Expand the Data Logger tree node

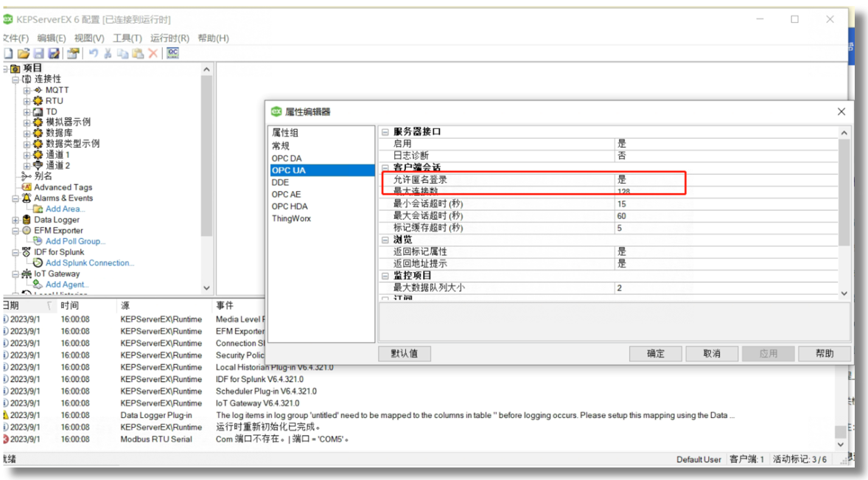(15, 220)
